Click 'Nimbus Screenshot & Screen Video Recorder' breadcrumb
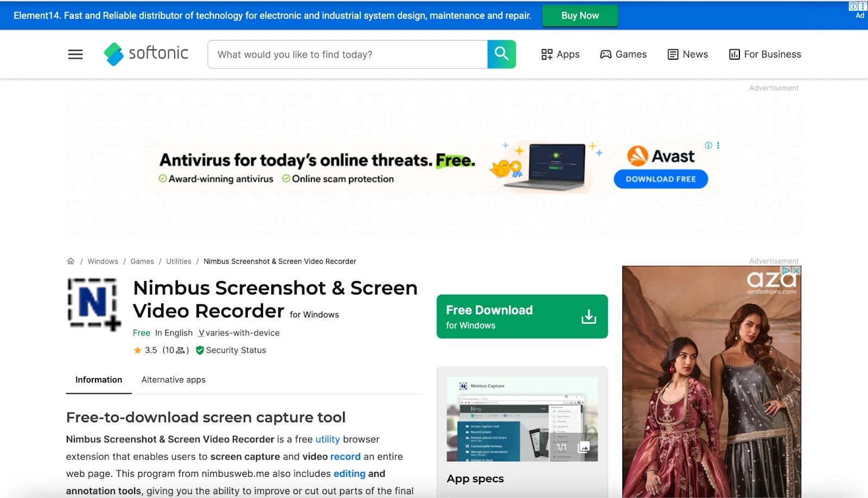This screenshot has height=498, width=868. tap(280, 261)
